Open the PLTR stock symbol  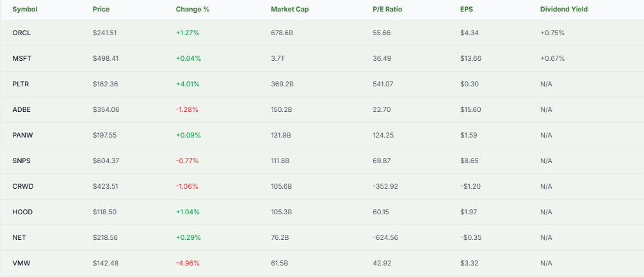tap(22, 84)
